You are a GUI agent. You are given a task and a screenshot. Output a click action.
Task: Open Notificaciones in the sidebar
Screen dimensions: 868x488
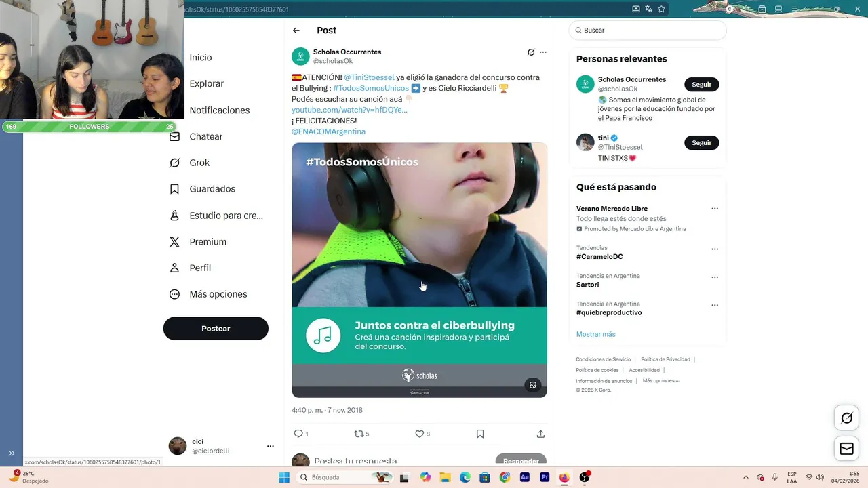(x=220, y=110)
